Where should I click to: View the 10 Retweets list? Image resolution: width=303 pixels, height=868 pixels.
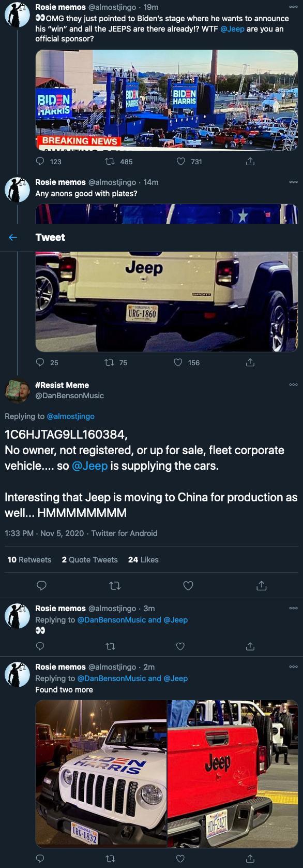pyautogui.click(x=29, y=560)
